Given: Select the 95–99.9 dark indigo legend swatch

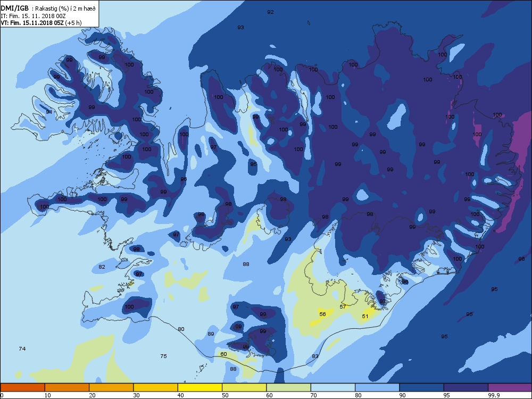Looking at the screenshot, I should pyautogui.click(x=466, y=387).
